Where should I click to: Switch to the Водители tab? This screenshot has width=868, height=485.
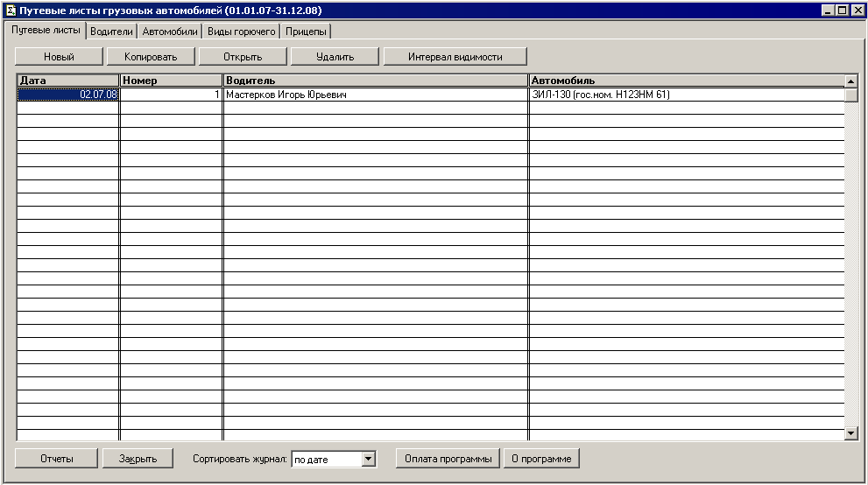(111, 32)
